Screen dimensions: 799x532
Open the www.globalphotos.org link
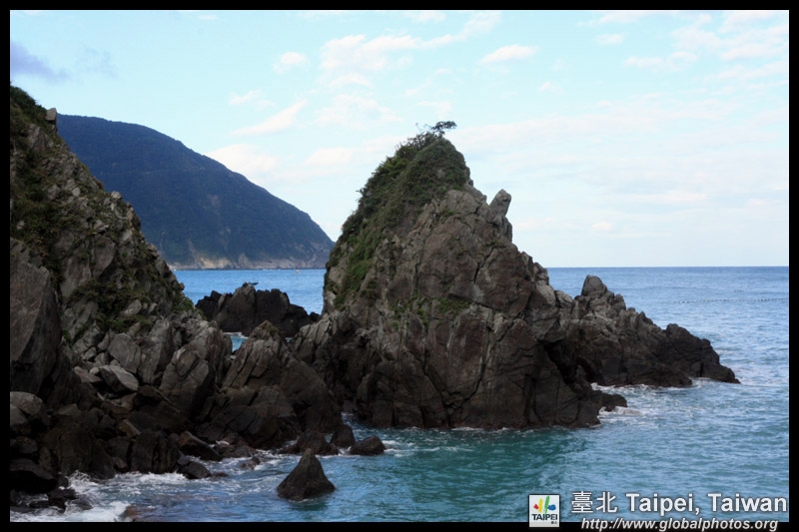point(679,524)
